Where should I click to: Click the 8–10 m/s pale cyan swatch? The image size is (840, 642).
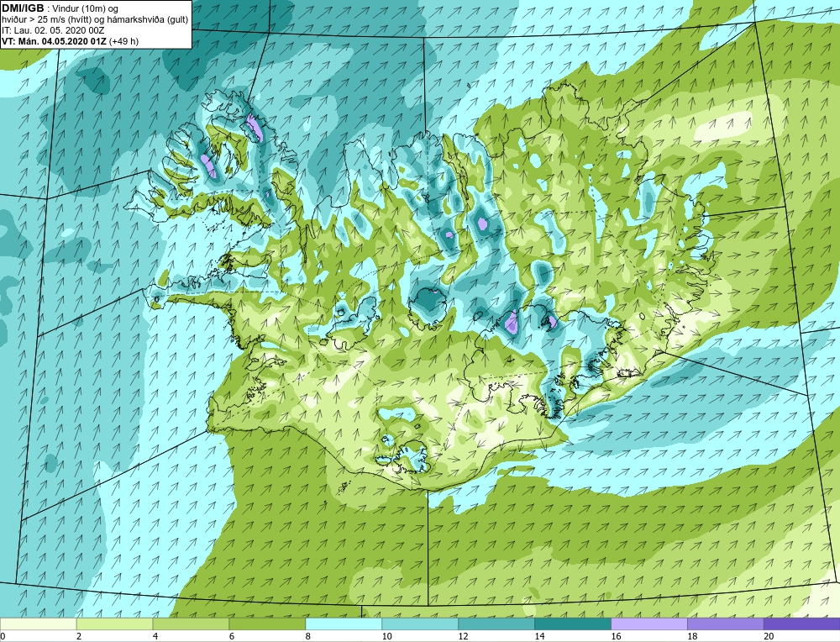[x=344, y=624]
